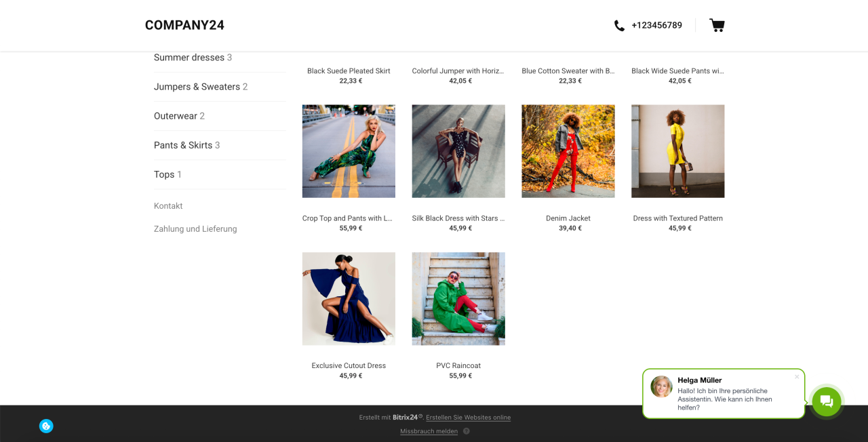Open the Kontakt page link

tap(168, 206)
